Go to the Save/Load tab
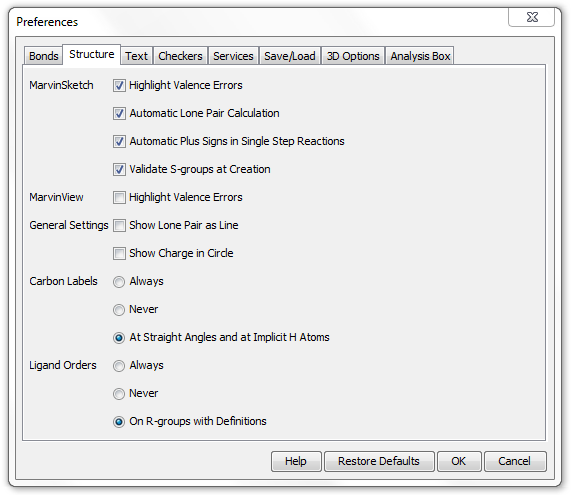Image resolution: width=571 pixels, height=495 pixels. coord(290,56)
